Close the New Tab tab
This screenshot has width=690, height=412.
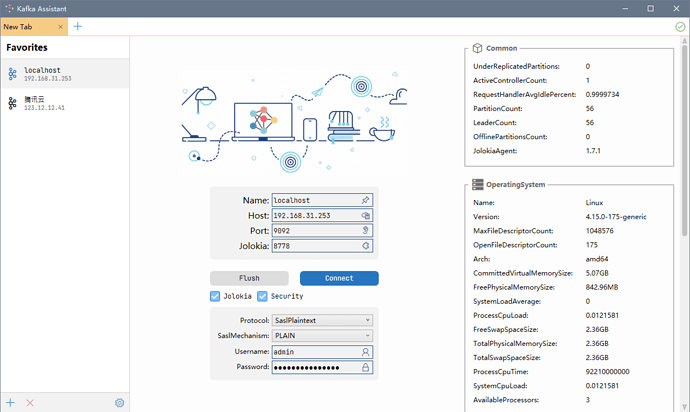60,27
